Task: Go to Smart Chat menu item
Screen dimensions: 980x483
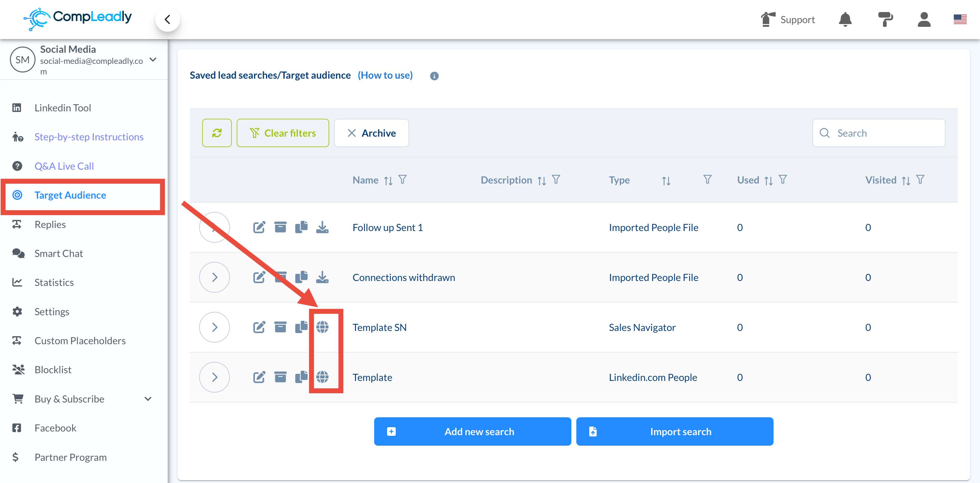Action: (59, 253)
